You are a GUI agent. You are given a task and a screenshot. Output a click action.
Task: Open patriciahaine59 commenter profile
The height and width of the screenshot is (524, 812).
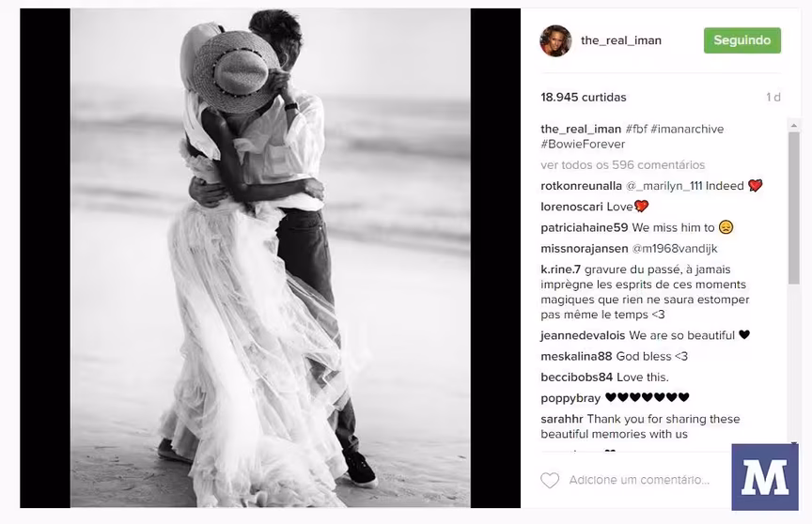point(585,227)
